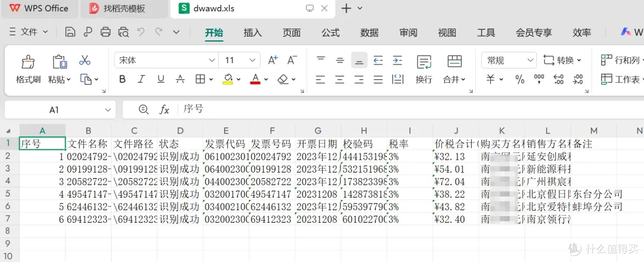Open the 找稻壳模板 template tab

point(123,8)
